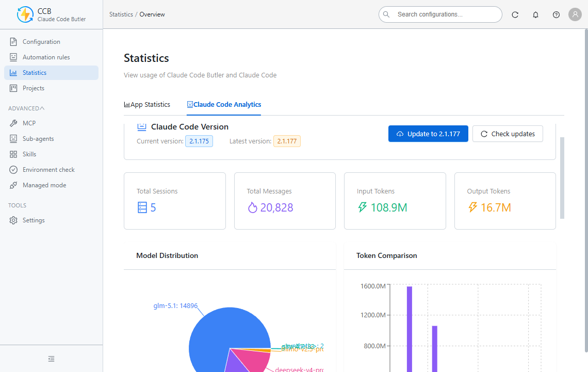This screenshot has width=588, height=372.
Task: Click the Output Tokens orange bolt icon
Action: click(472, 207)
